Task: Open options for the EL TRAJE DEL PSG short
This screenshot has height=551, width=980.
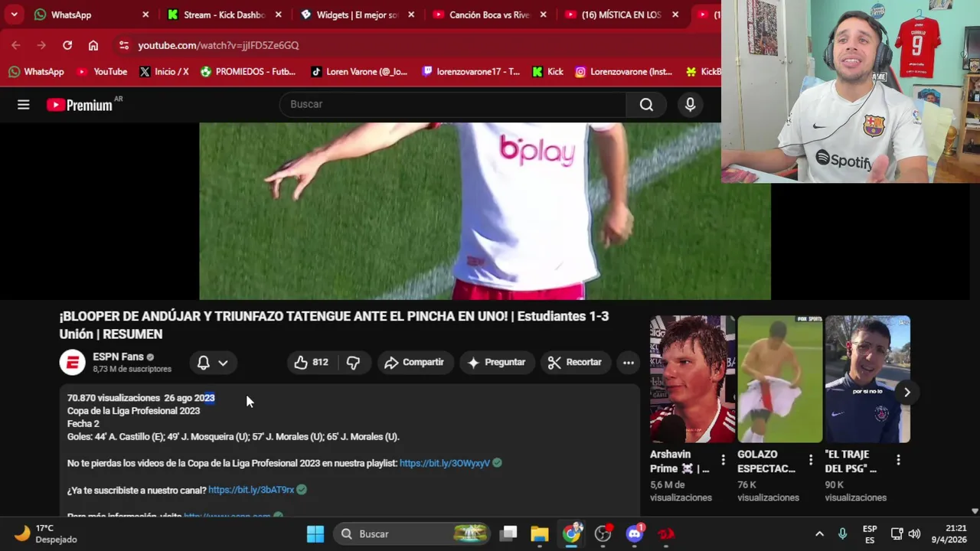Action: (x=898, y=460)
